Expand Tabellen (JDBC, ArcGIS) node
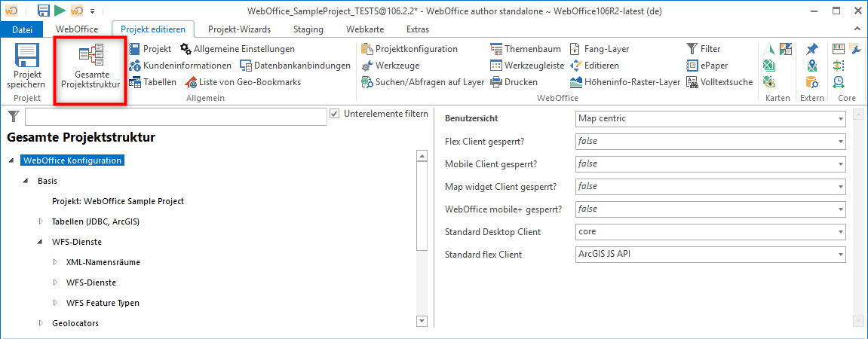The width and height of the screenshot is (868, 339). (41, 221)
